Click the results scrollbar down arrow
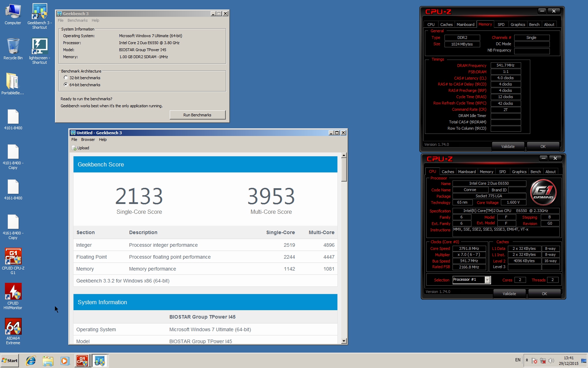The image size is (588, 368). (344, 341)
